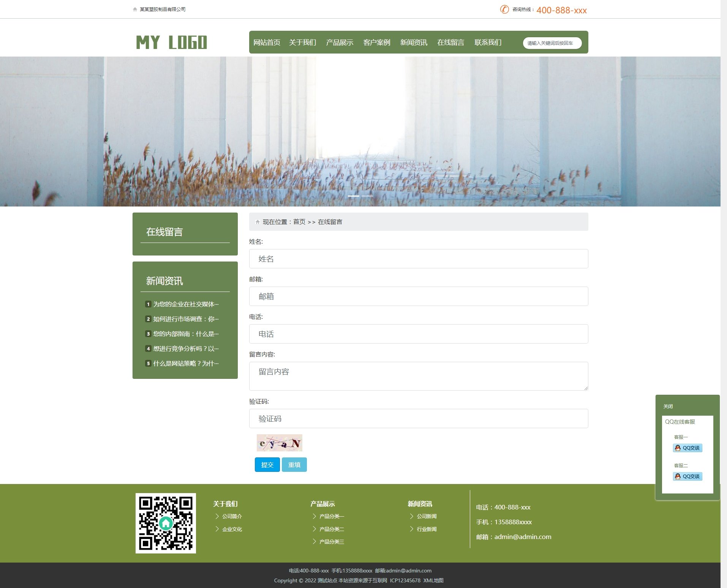Open the 联系我们 navigation menu
The width and height of the screenshot is (727, 588).
coord(488,43)
